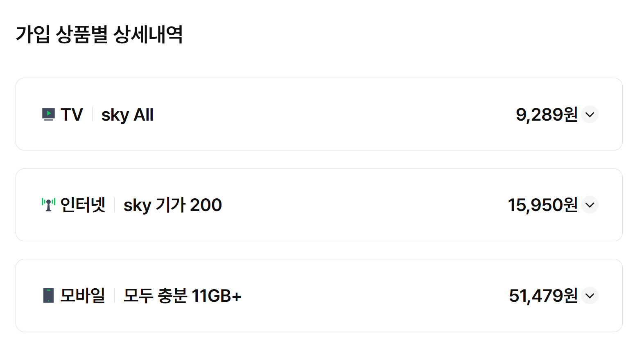This screenshot has height=348, width=644.
Task: Click the internet antenna signal icon
Action: pyautogui.click(x=48, y=204)
